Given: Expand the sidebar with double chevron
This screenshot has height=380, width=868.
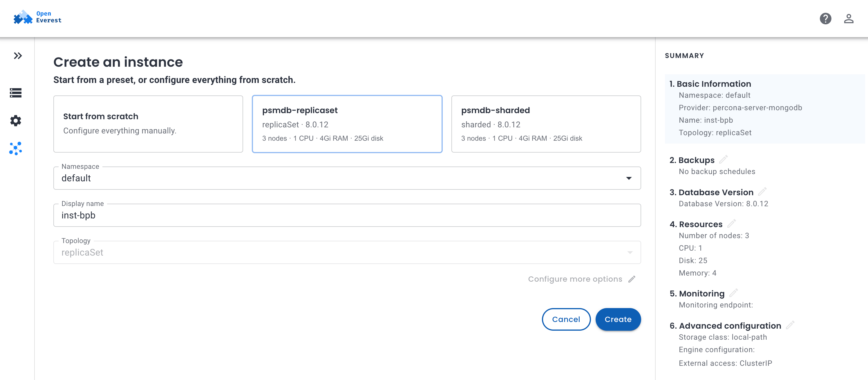Looking at the screenshot, I should click(17, 56).
